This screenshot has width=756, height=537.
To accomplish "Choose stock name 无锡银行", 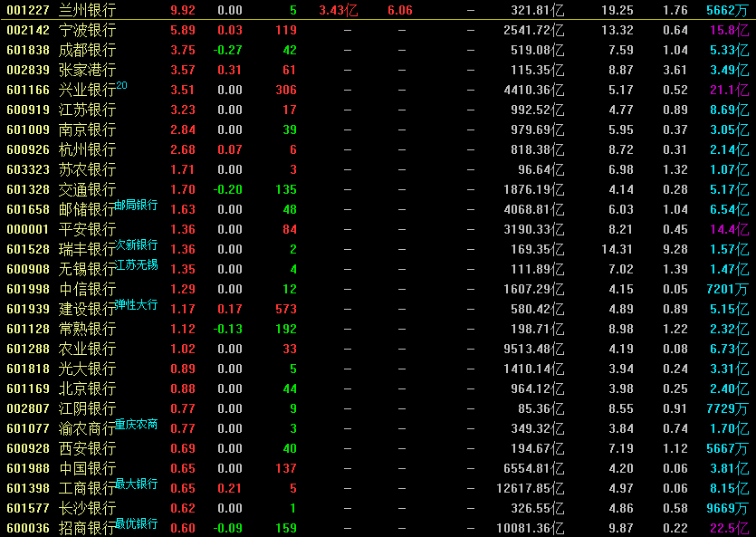I will coord(87,269).
